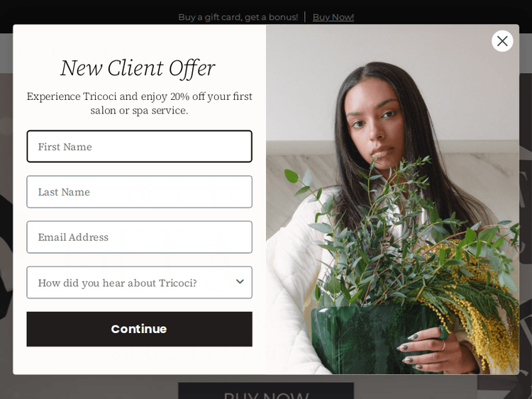Click the partially hidden BUY NOW button below popup
532x399 pixels.
266,391
